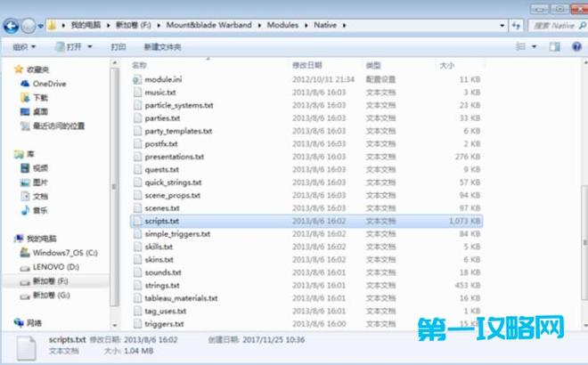Select the presentations.txt file
The height and width of the screenshot is (365, 588).
click(x=175, y=157)
